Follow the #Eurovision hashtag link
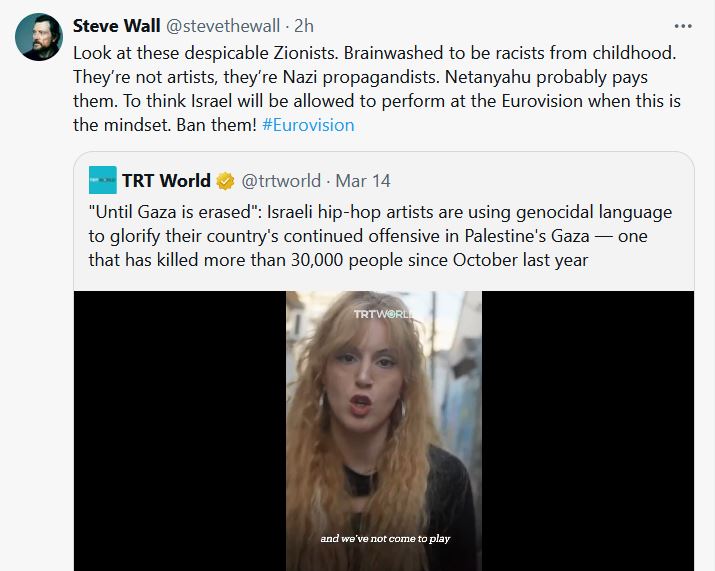 pyautogui.click(x=308, y=125)
